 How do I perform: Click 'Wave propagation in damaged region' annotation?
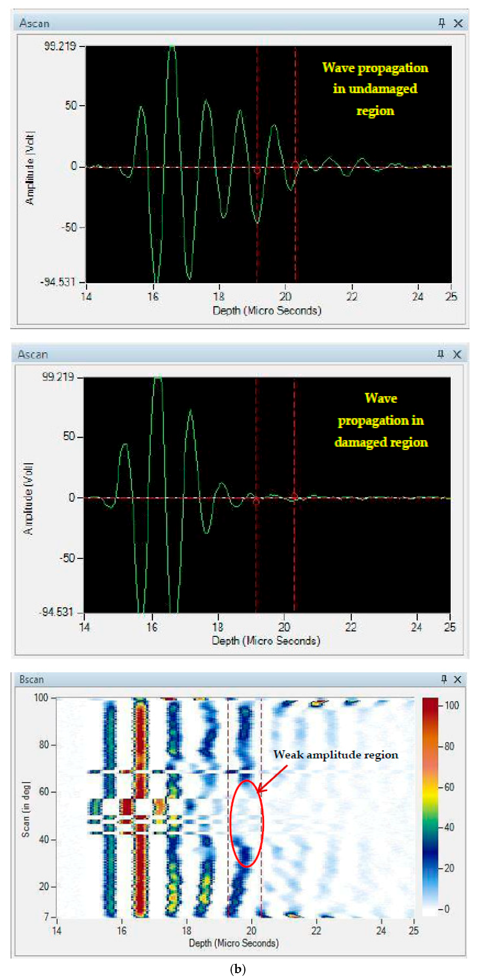381,420
